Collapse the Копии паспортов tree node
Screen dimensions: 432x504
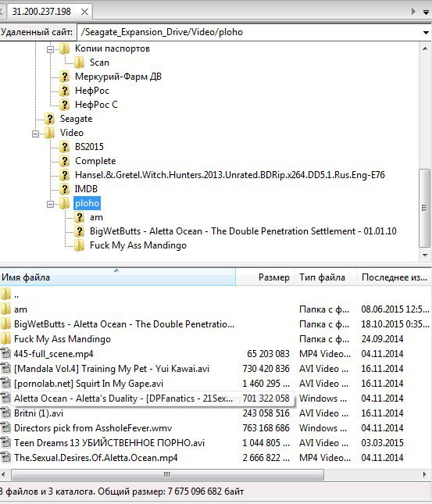pyautogui.click(x=50, y=49)
